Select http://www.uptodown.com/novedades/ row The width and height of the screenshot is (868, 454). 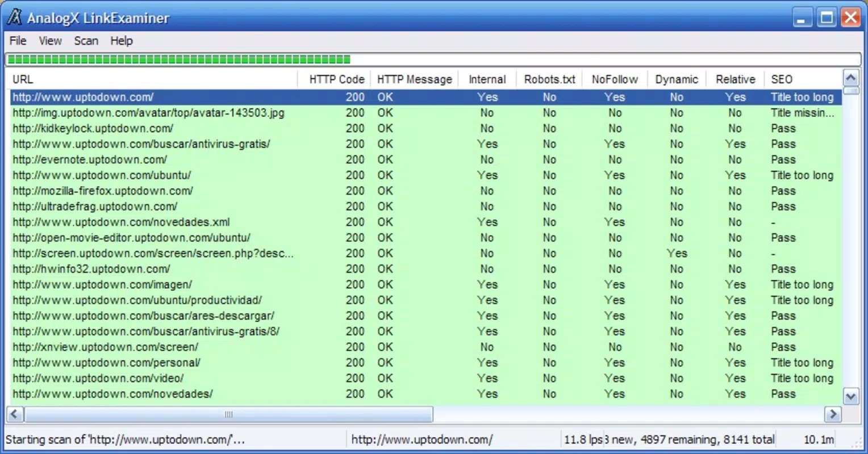(425, 394)
